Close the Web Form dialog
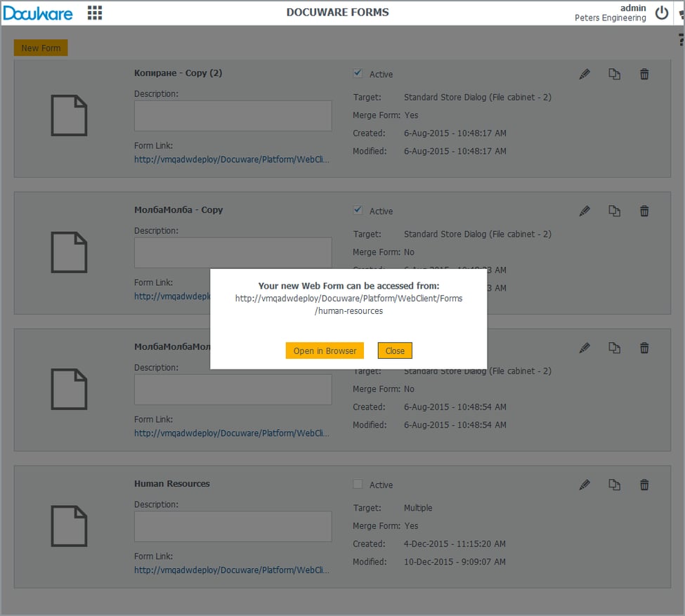The height and width of the screenshot is (616, 685). pos(395,350)
